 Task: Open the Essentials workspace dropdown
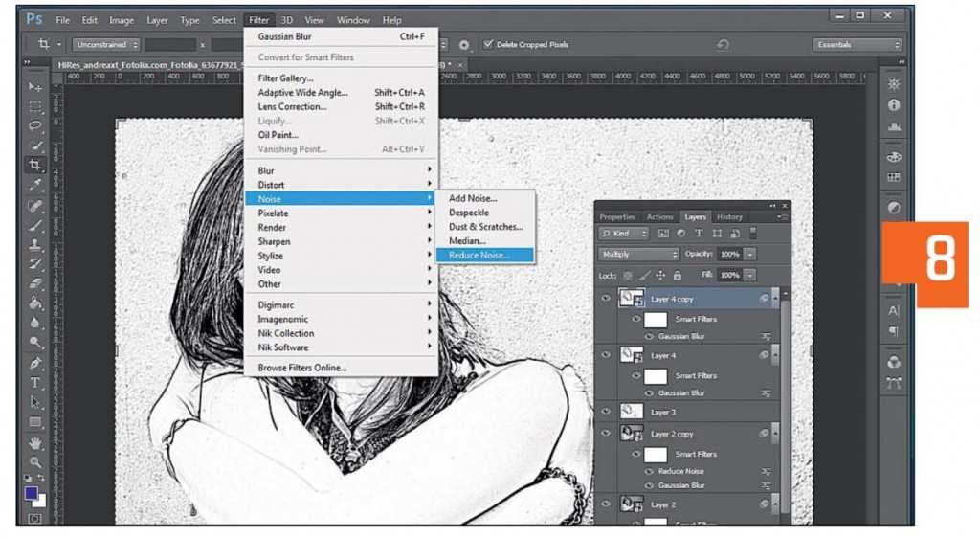pyautogui.click(x=857, y=45)
